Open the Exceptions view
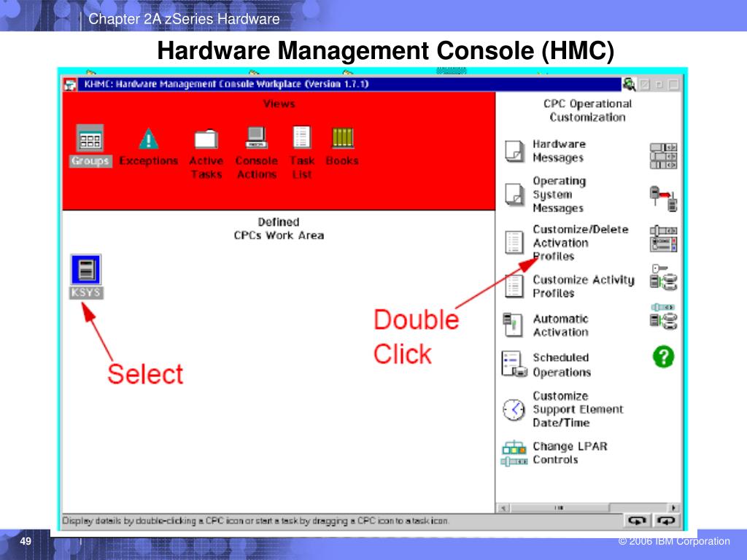 [149, 139]
